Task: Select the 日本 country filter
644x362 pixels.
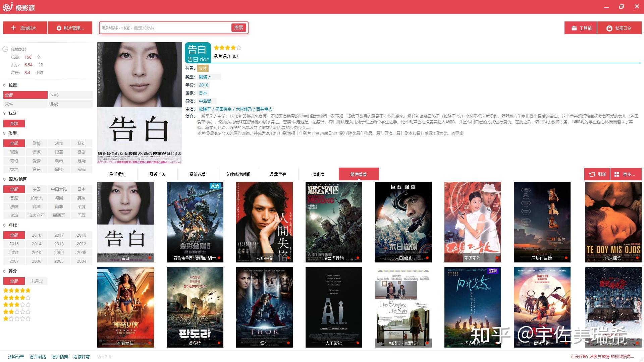Action: tap(82, 189)
